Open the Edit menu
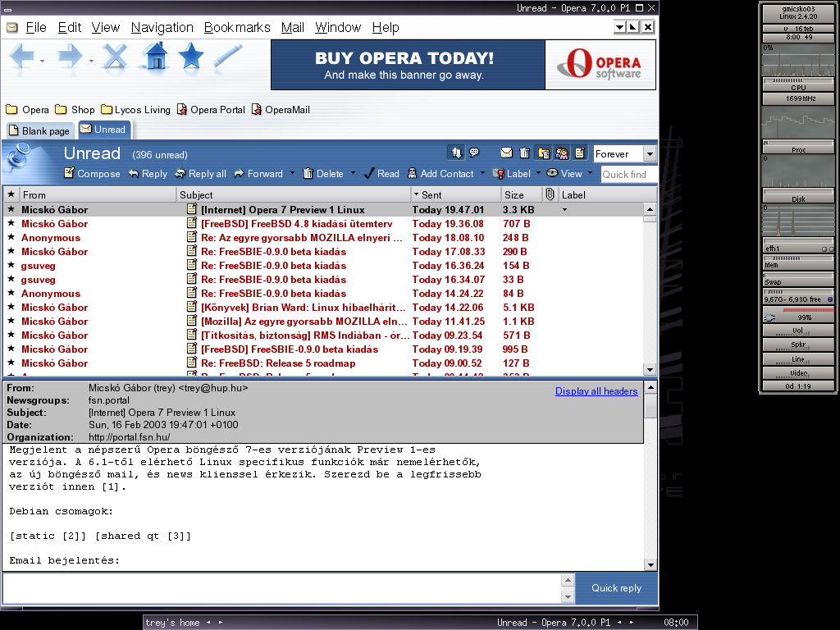 70,27
